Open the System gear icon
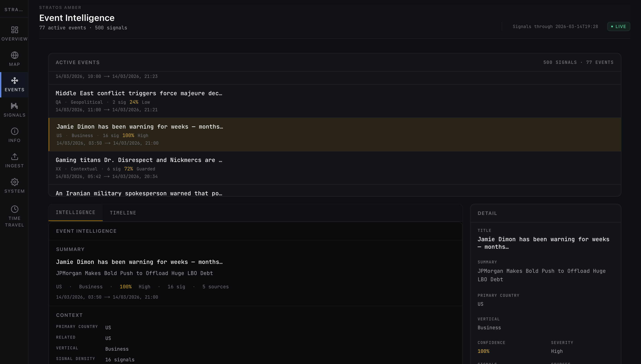641x364 pixels. 14,182
